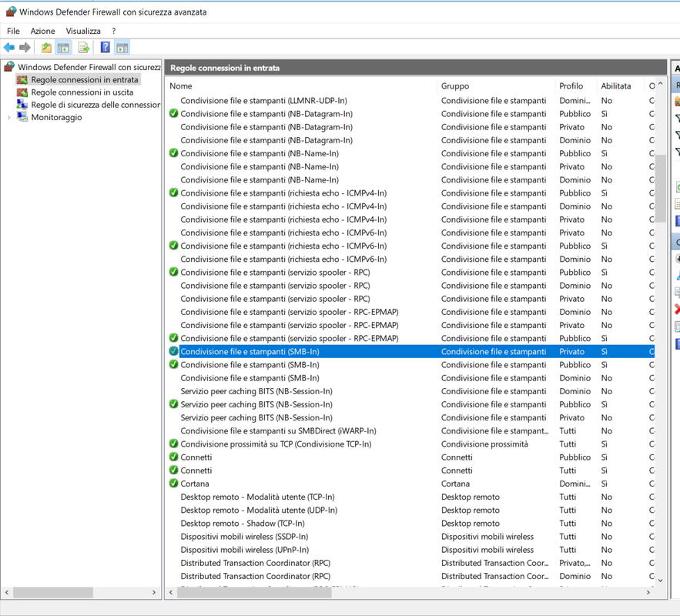Click the green check of enabled NB-Name-In rule

click(x=174, y=152)
